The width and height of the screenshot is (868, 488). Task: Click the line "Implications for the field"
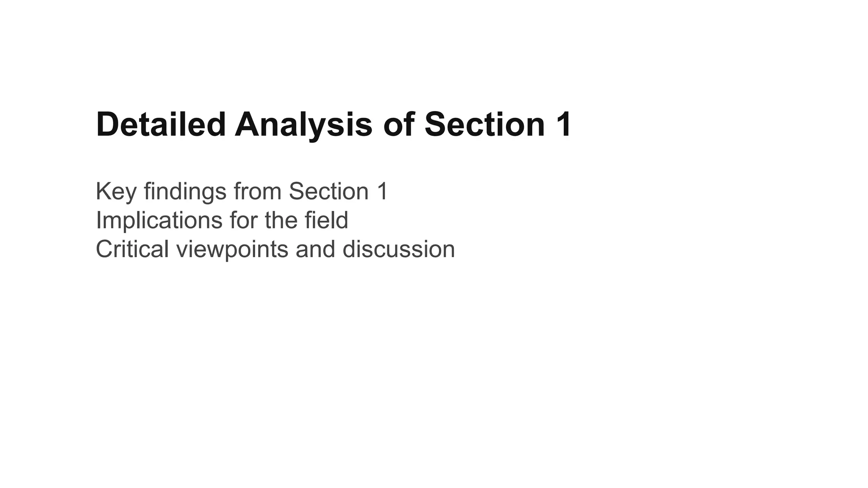tap(222, 220)
